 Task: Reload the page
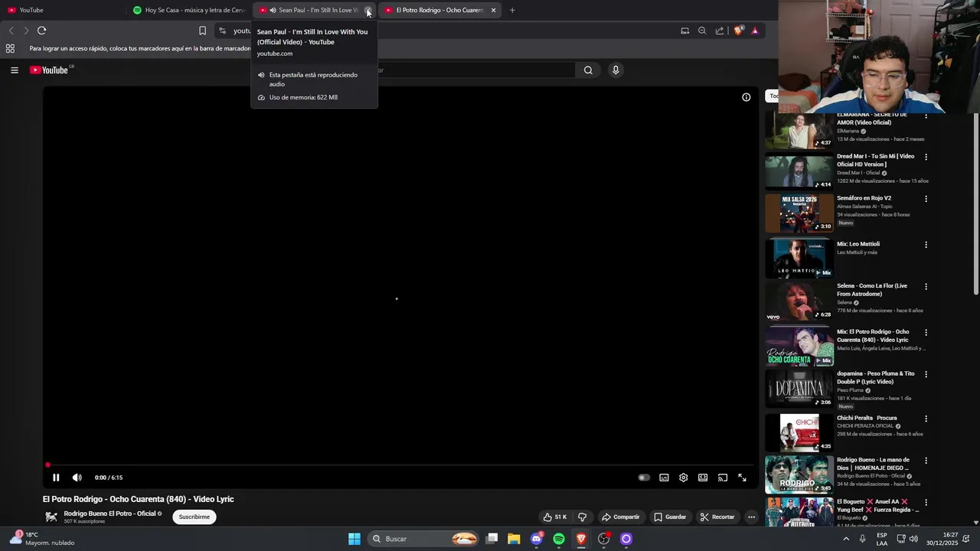tap(41, 31)
